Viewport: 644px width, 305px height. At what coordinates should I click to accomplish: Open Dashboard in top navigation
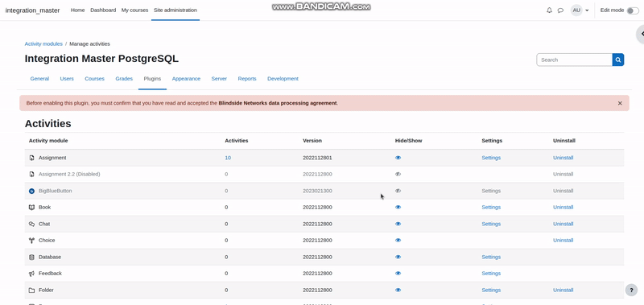pyautogui.click(x=103, y=10)
